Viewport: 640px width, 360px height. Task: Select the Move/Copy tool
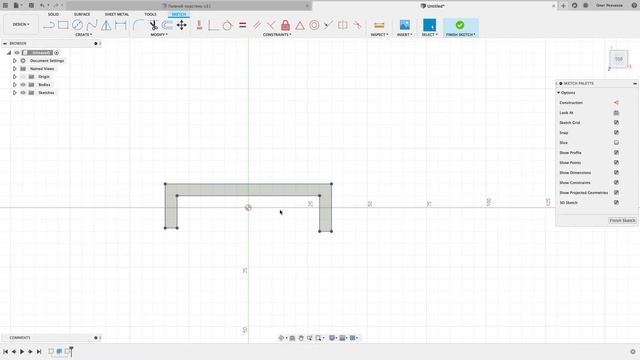pos(182,25)
